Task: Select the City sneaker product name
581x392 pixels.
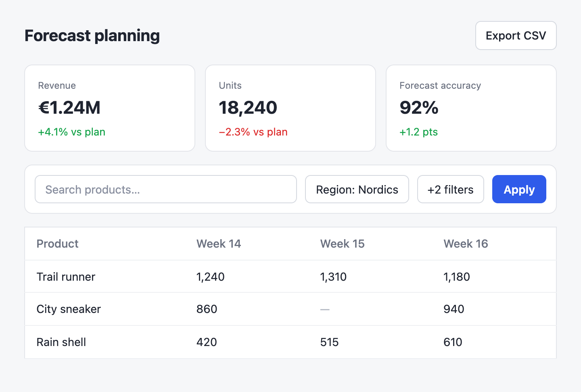Action: click(x=69, y=309)
